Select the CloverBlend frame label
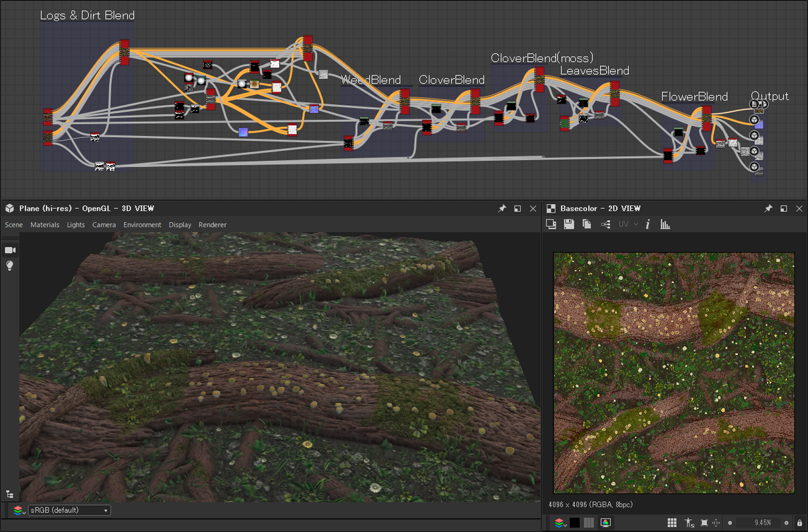This screenshot has width=808, height=532. click(451, 79)
